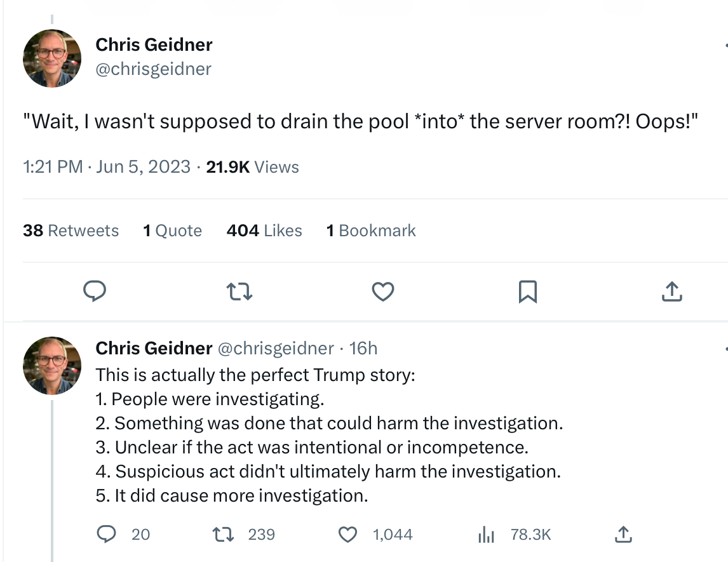728x562 pixels.
Task: Click the 16h timestamp on the second tweet
Action: point(363,348)
